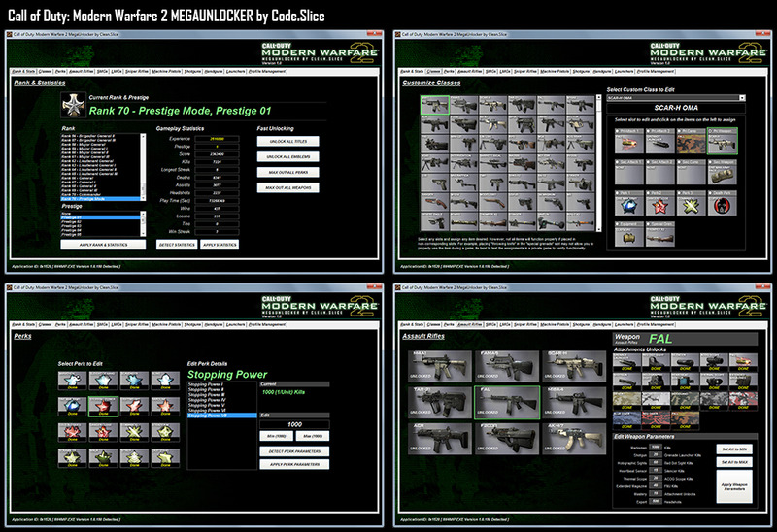Select the green-bordered Stopping Power perk icon in Perks window

pos(103,406)
